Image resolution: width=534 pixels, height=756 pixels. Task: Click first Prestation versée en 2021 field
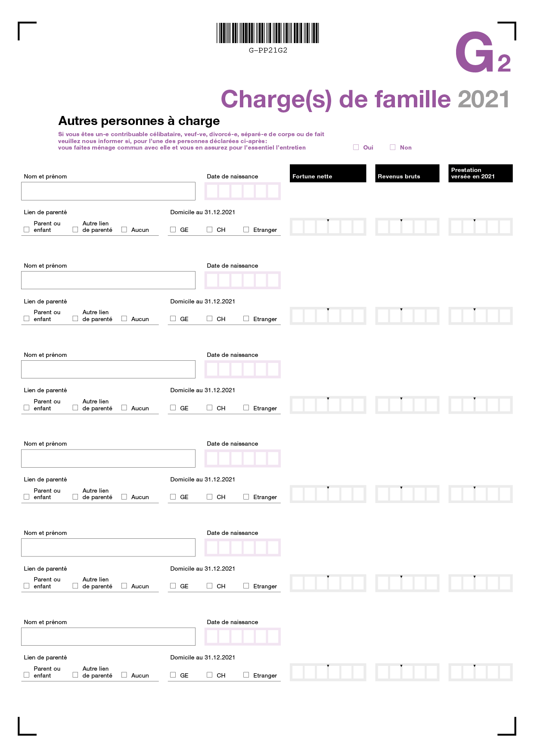481,227
